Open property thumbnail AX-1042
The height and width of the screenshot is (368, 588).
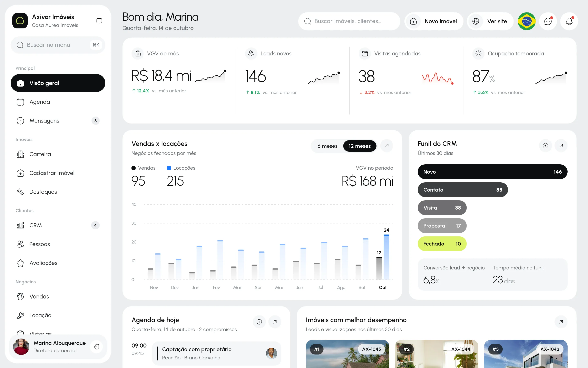(526, 354)
